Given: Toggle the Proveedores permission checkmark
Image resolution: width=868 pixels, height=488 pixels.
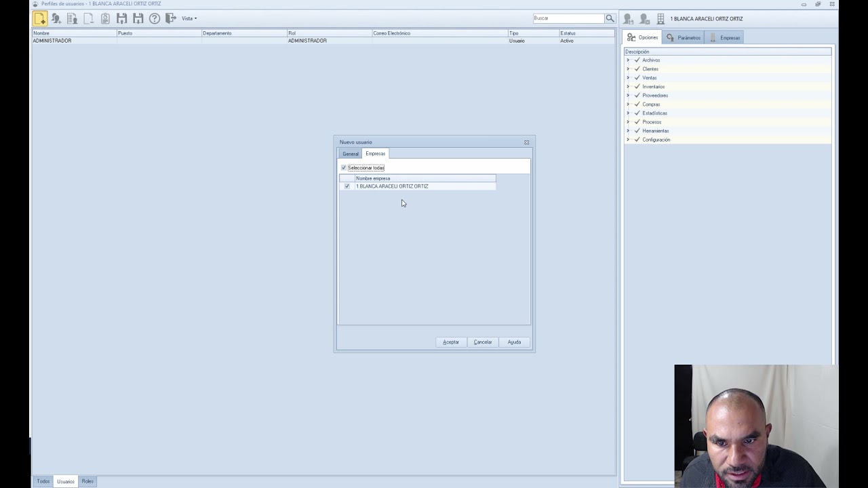Looking at the screenshot, I should point(637,96).
